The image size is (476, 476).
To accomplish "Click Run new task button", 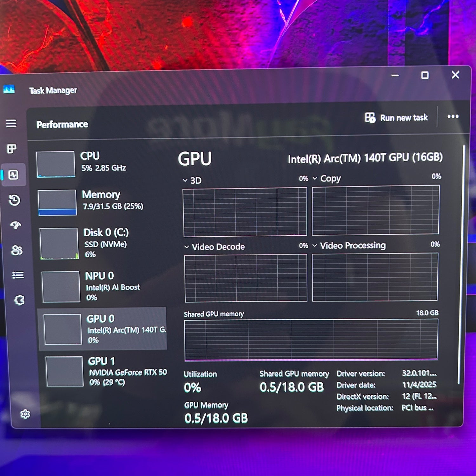I will 396,118.
